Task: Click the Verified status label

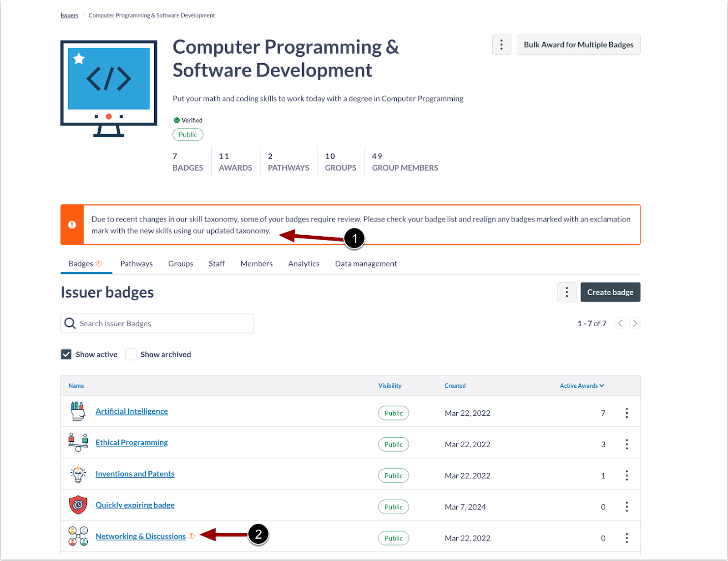Action: (x=192, y=121)
